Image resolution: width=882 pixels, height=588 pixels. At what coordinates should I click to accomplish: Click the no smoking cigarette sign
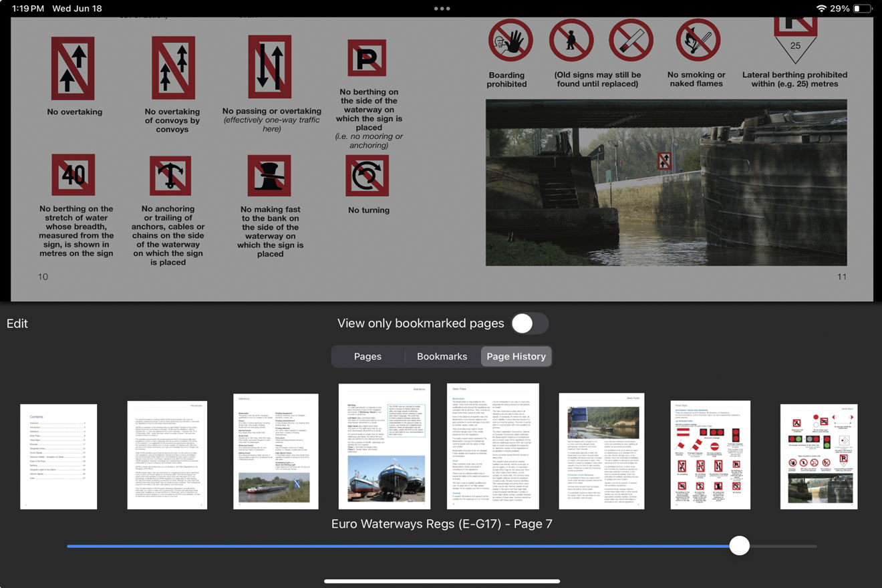(631, 40)
